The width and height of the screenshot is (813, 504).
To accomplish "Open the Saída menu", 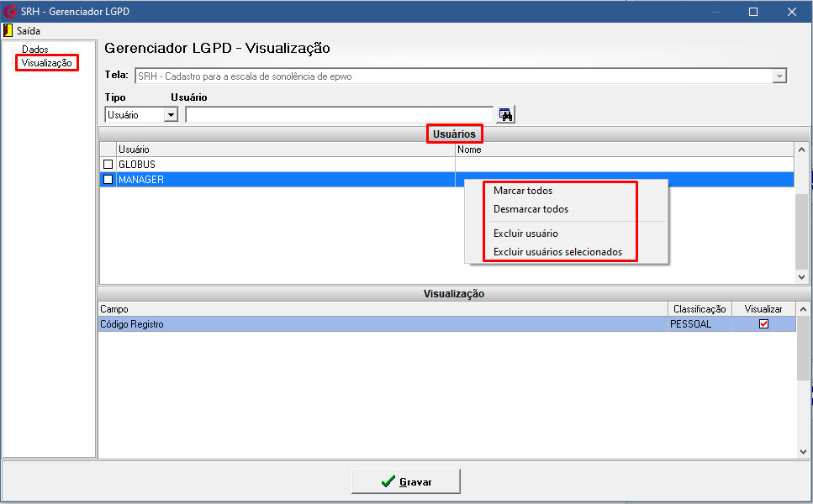I will [x=28, y=30].
